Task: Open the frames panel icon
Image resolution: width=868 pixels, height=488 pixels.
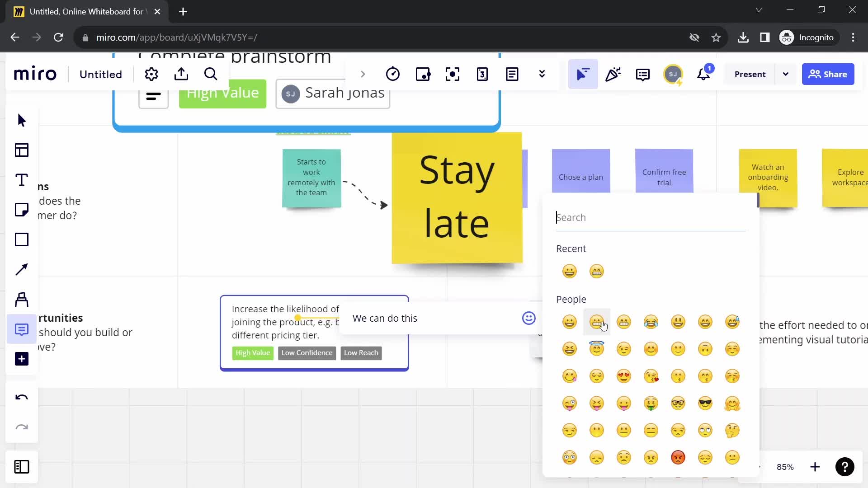Action: [22, 467]
